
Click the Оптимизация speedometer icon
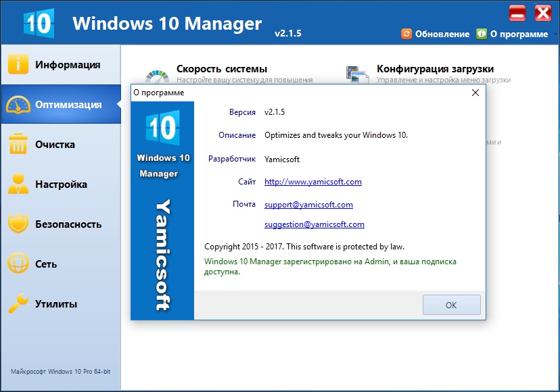point(18,104)
